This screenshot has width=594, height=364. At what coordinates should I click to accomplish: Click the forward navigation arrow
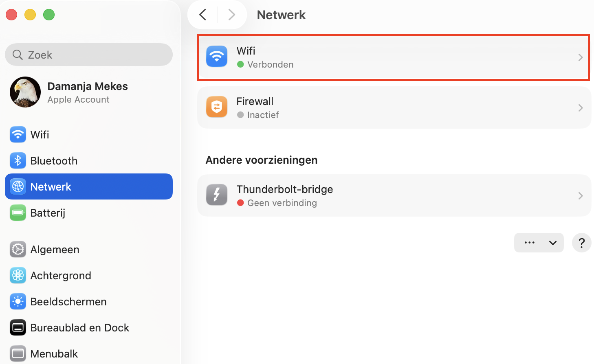pos(231,14)
